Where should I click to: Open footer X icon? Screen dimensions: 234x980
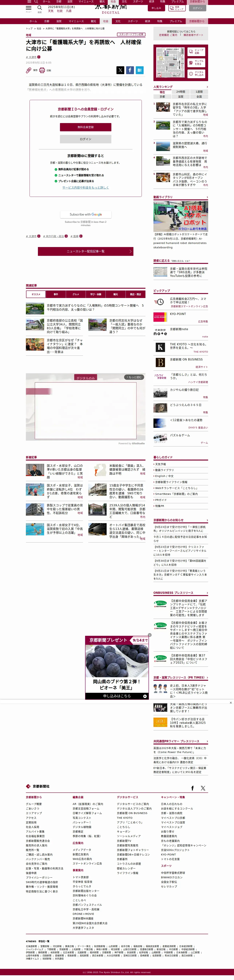[203, 788]
